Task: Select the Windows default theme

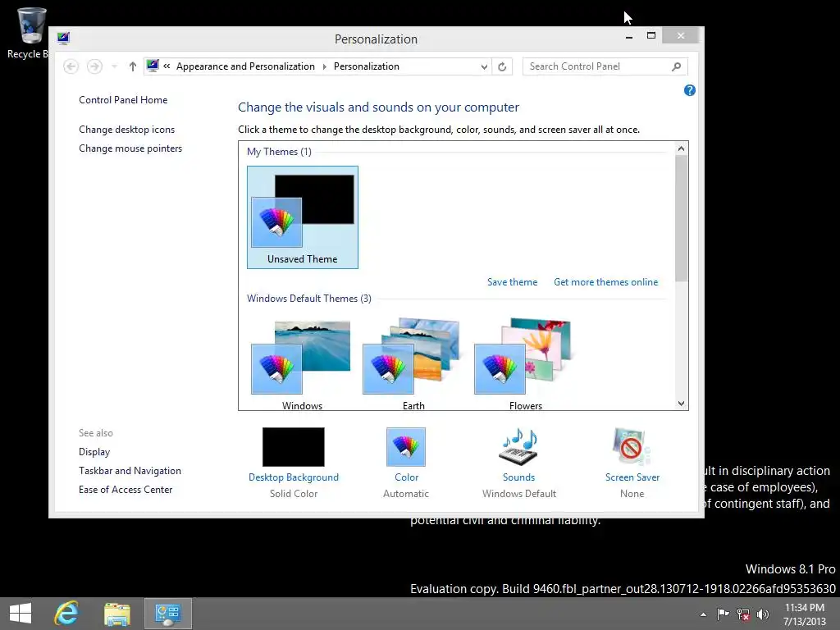Action: coord(302,364)
